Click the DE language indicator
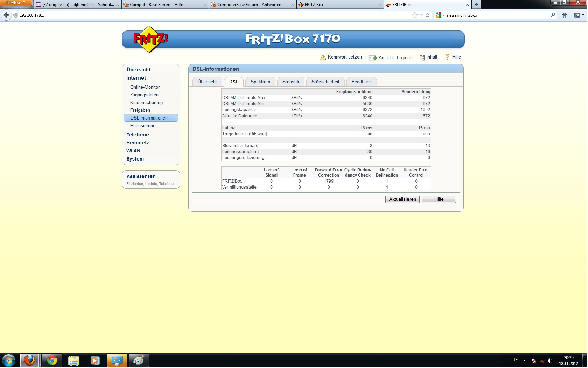Screen dimensions: 588x368 (515, 360)
